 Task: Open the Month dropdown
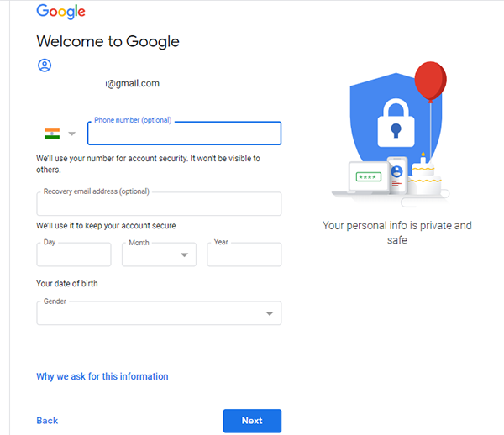(x=159, y=254)
